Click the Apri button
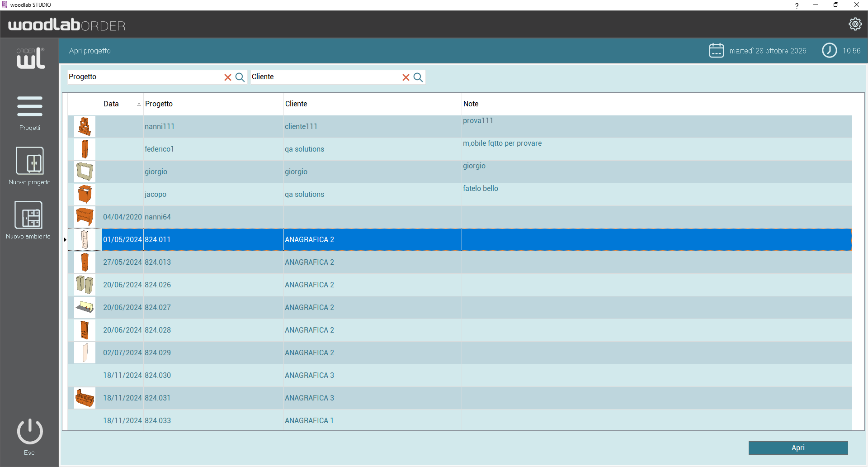The width and height of the screenshot is (868, 467). pos(798,448)
